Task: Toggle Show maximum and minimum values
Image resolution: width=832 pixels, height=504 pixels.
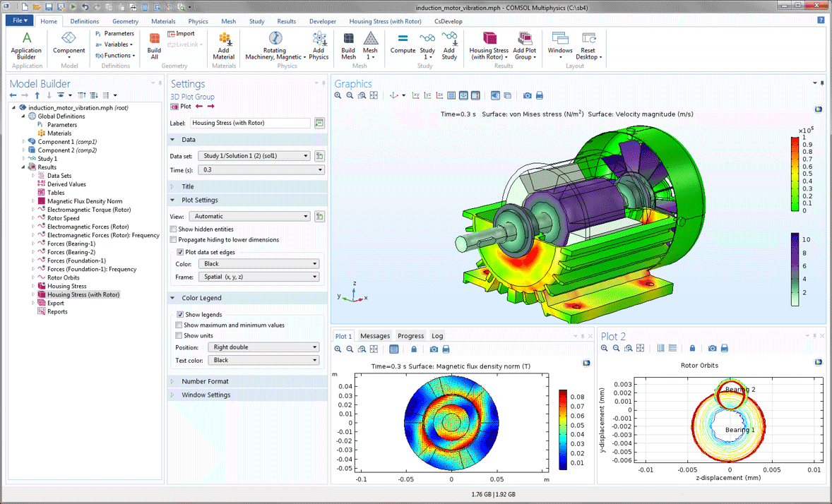Action: click(179, 325)
